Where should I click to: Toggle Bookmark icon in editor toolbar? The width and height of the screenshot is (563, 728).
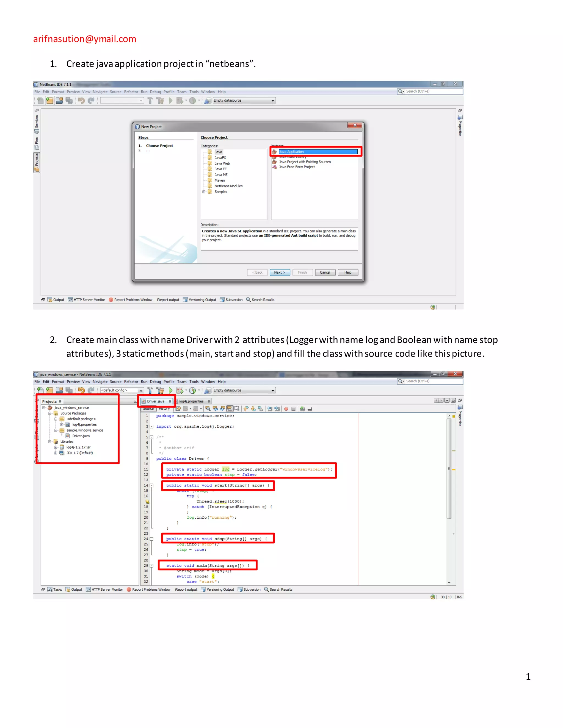click(x=261, y=409)
